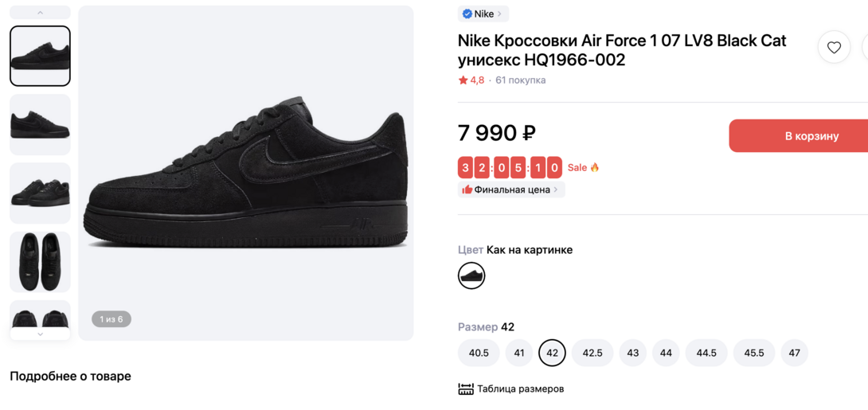868x410 pixels.
Task: Click the size chart ruler icon
Action: (x=466, y=389)
